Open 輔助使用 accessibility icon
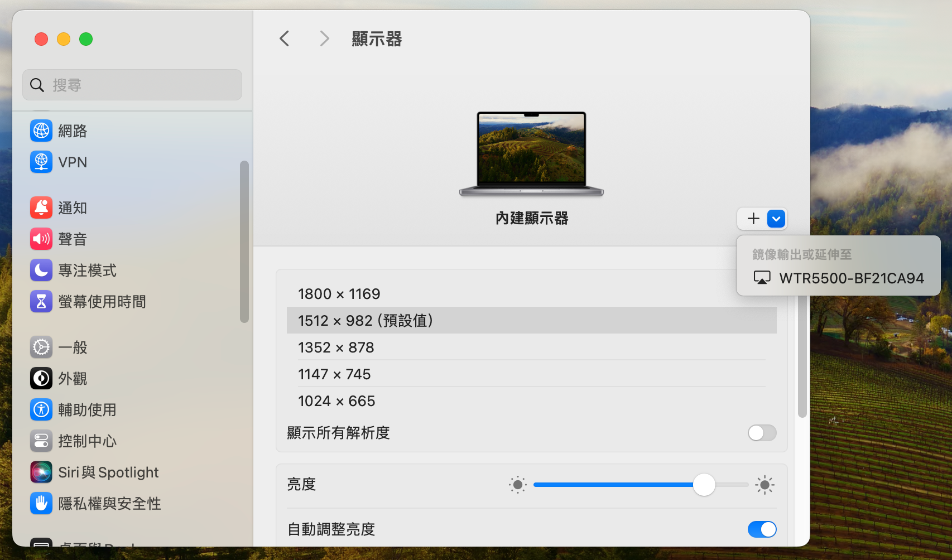 coord(41,410)
